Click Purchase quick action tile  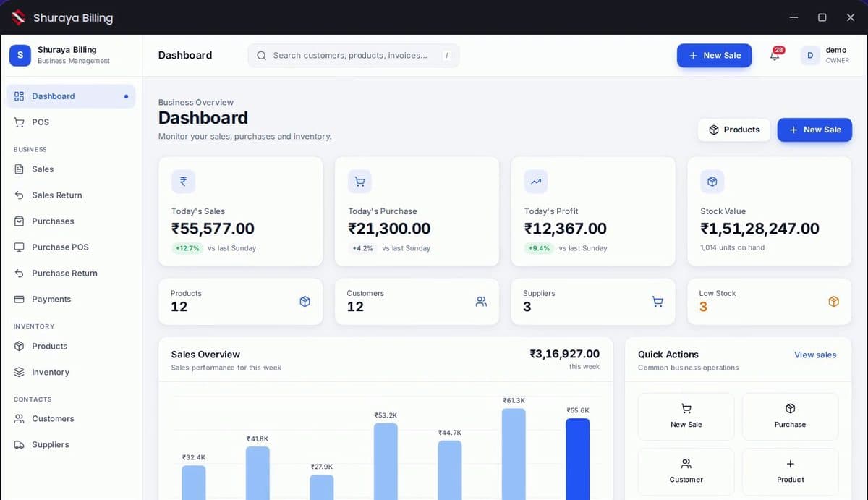(x=790, y=417)
